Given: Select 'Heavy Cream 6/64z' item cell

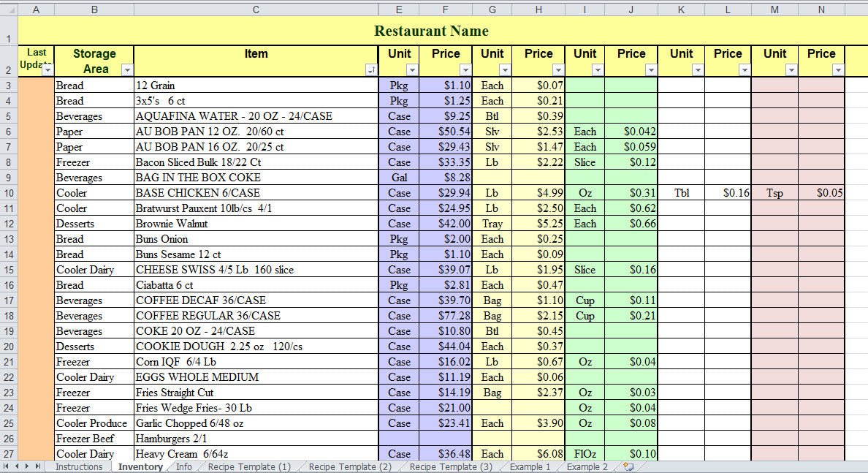Looking at the screenshot, I should click(256, 453).
